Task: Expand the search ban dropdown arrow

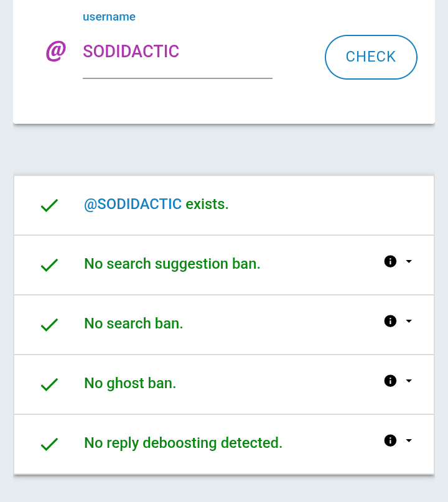Action: (x=409, y=322)
